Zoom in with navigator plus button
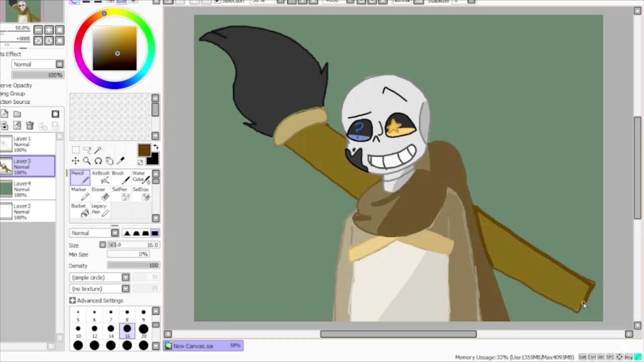The image size is (644, 362). click(49, 30)
